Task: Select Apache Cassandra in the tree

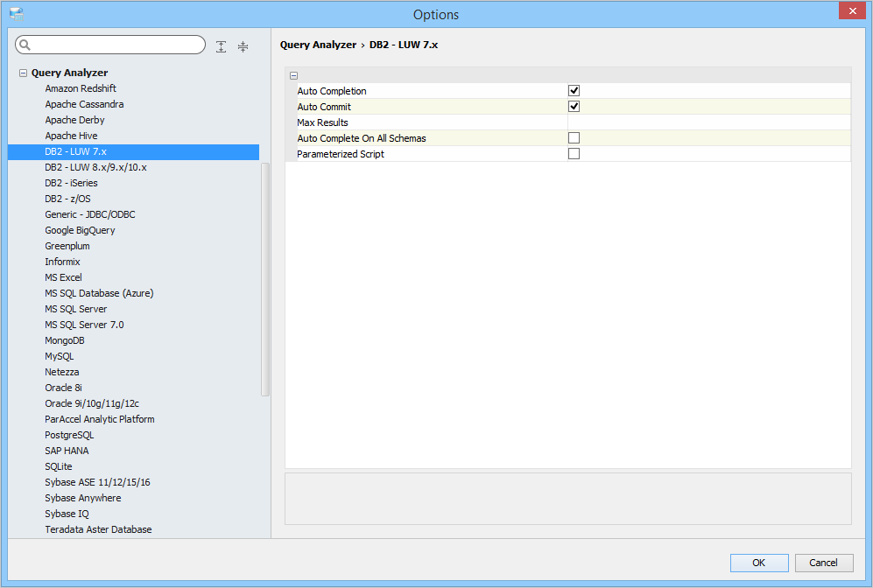Action: (84, 104)
